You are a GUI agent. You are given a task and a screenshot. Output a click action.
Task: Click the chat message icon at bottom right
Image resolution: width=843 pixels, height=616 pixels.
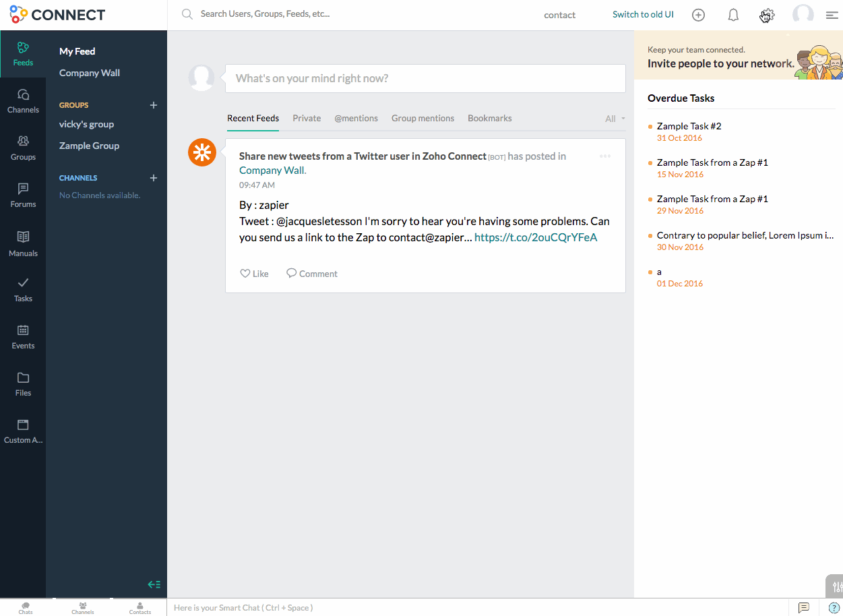(803, 607)
